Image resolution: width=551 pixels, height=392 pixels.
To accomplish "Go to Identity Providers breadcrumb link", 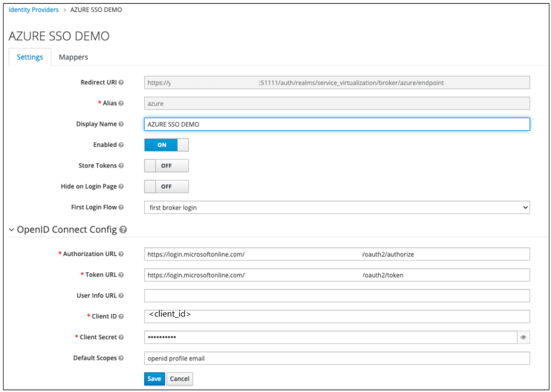I will pos(34,10).
